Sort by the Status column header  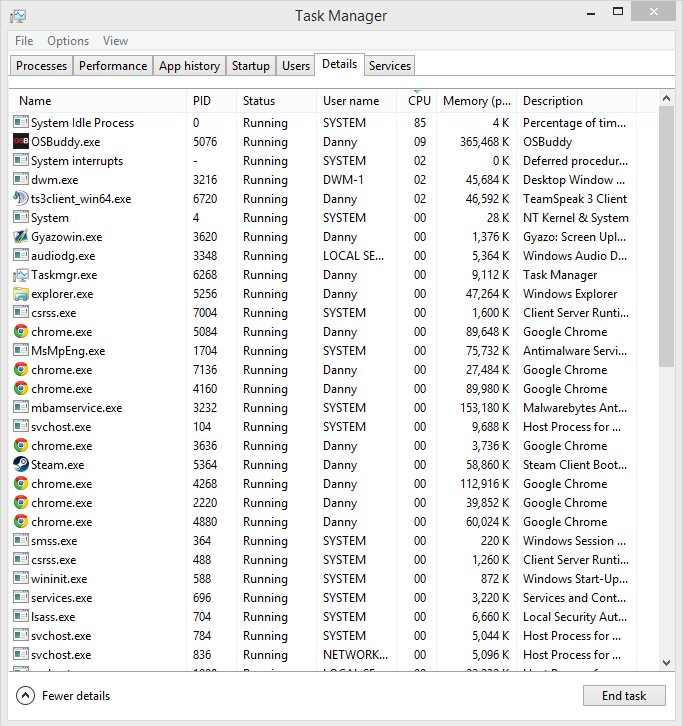point(276,101)
